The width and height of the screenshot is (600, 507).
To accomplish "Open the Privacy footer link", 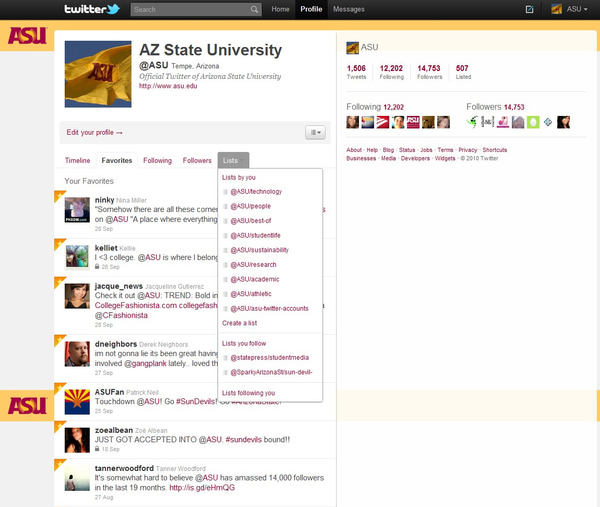I will pos(468,150).
